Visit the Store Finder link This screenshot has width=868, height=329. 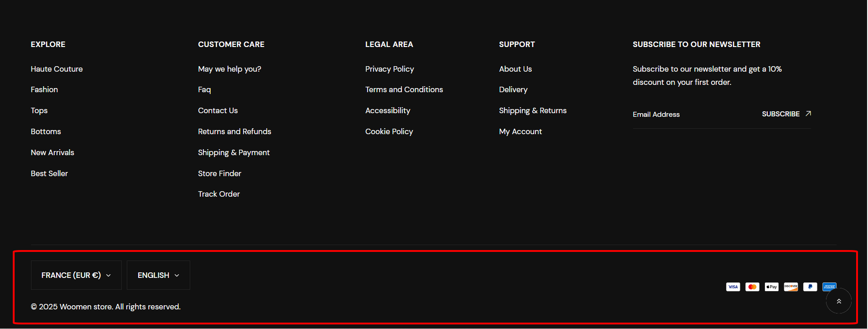[219, 173]
